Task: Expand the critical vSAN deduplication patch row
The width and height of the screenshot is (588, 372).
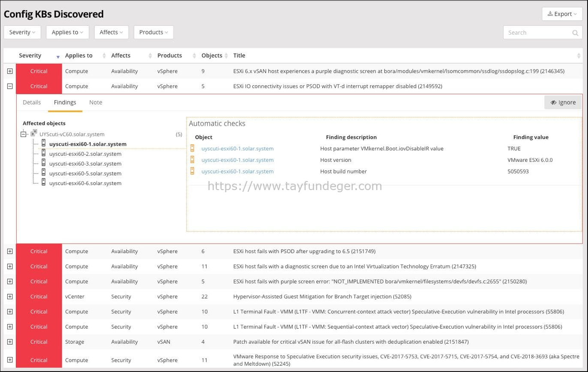Action: click(10, 342)
